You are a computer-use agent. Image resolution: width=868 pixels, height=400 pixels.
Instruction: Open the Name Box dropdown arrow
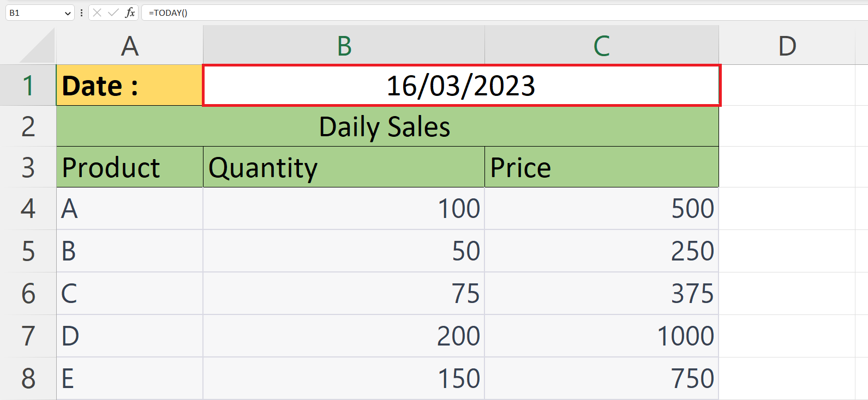pyautogui.click(x=68, y=13)
